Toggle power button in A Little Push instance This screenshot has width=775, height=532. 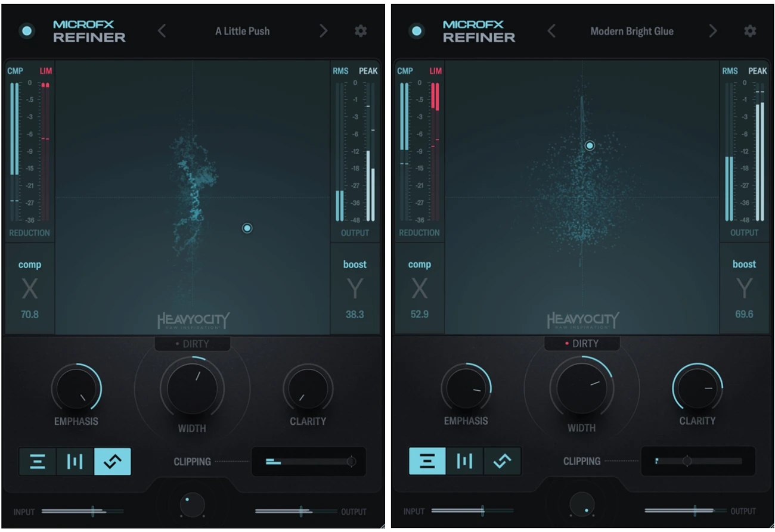point(27,32)
